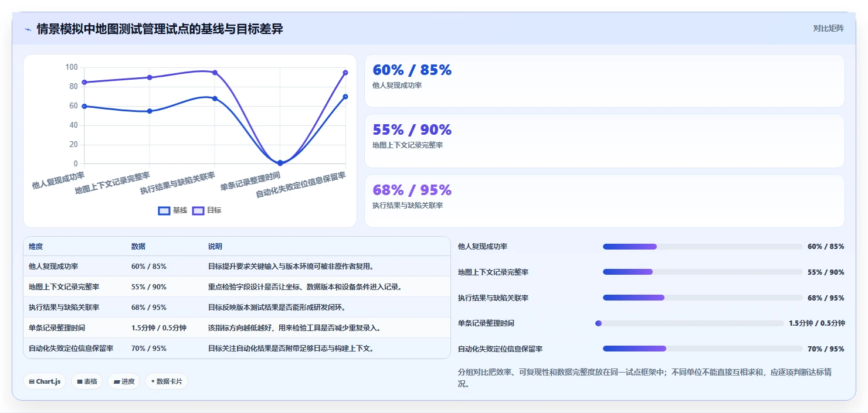The height and width of the screenshot is (413, 868).
Task: Click the 自动化失败定位信息保留率 progress bar
Action: [703, 349]
